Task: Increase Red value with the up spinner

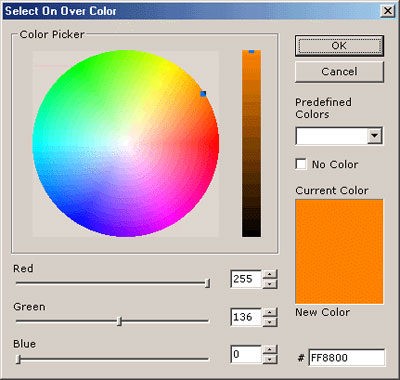Action: tap(270, 274)
